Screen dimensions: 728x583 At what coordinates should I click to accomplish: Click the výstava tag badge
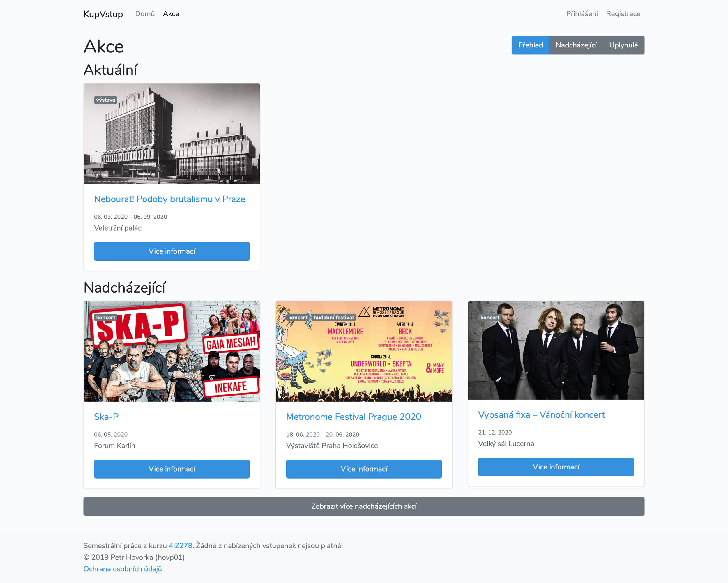click(x=105, y=100)
